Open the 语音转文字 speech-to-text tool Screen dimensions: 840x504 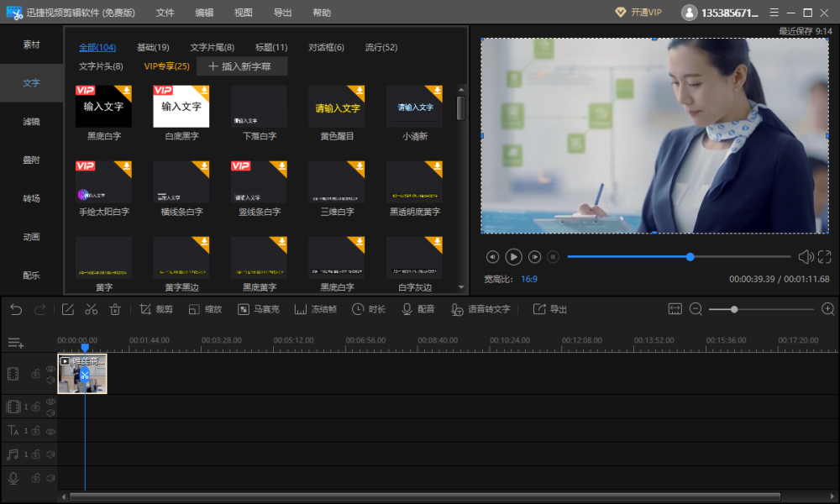pyautogui.click(x=480, y=309)
